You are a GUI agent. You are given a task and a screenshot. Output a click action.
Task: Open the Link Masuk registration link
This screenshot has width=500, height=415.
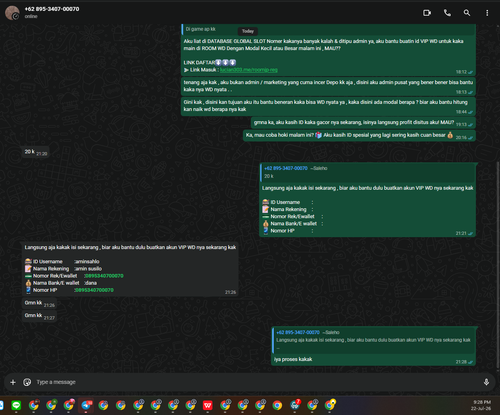[x=249, y=70]
